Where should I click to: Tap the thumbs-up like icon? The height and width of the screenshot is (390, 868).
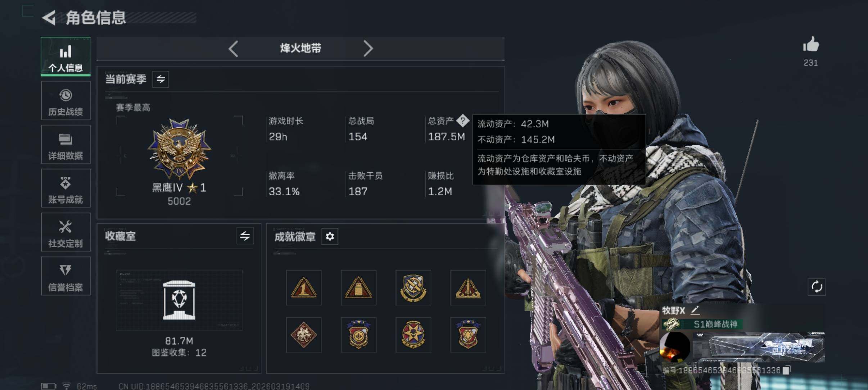811,45
